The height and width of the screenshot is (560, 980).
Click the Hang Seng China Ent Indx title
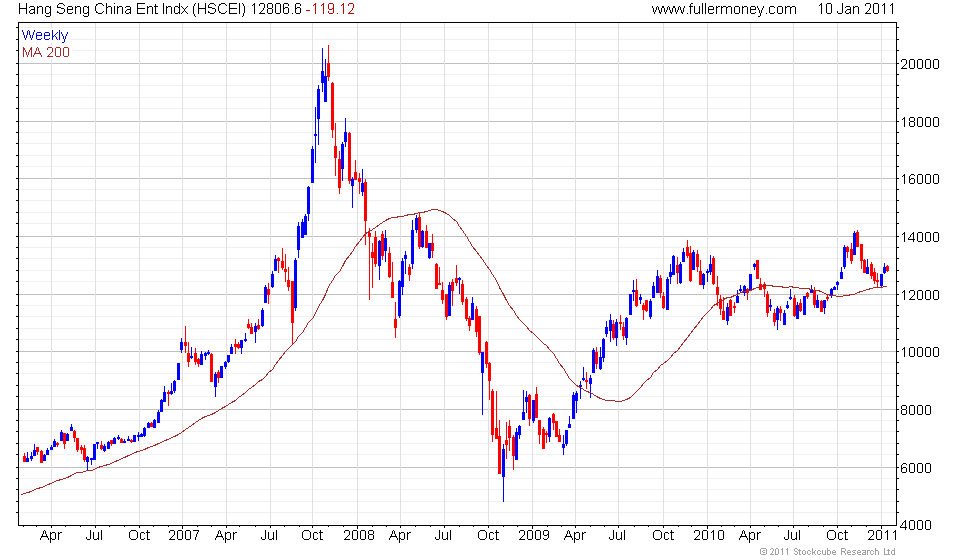132,9
